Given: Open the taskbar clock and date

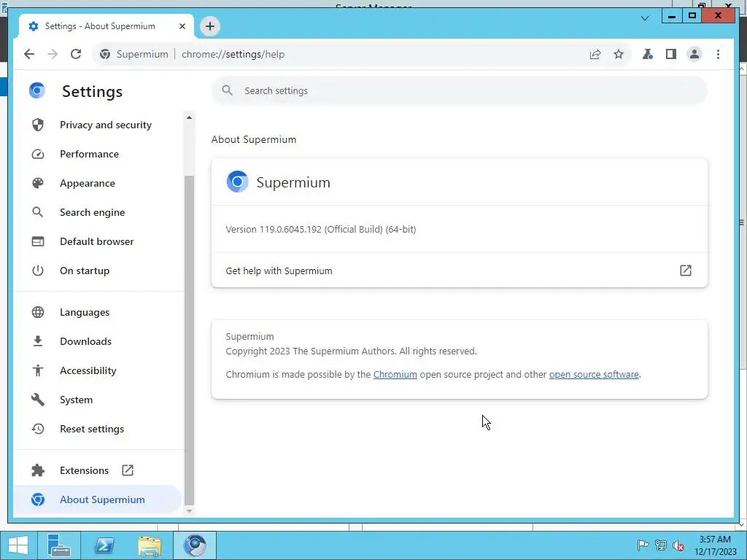Looking at the screenshot, I should point(715,545).
